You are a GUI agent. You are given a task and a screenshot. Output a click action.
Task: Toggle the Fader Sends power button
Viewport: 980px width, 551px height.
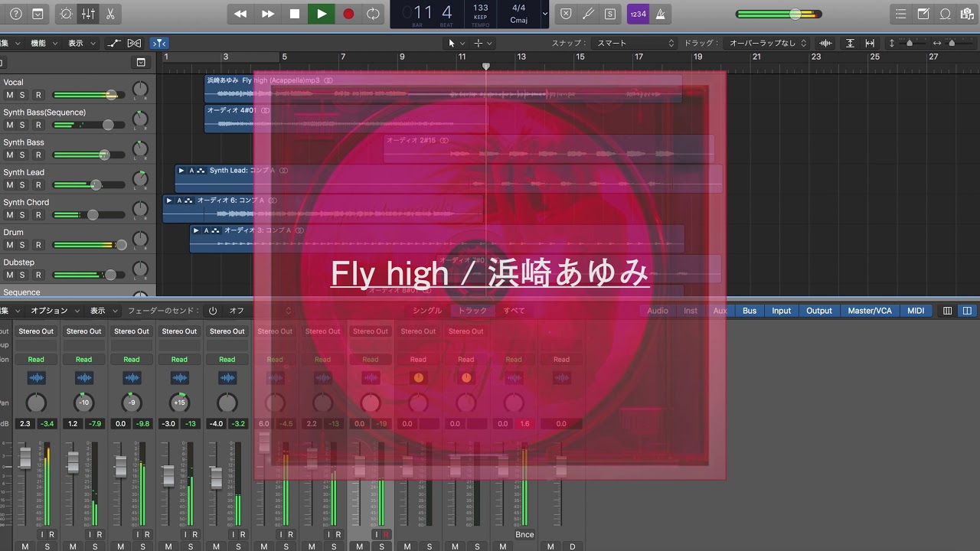(x=213, y=311)
